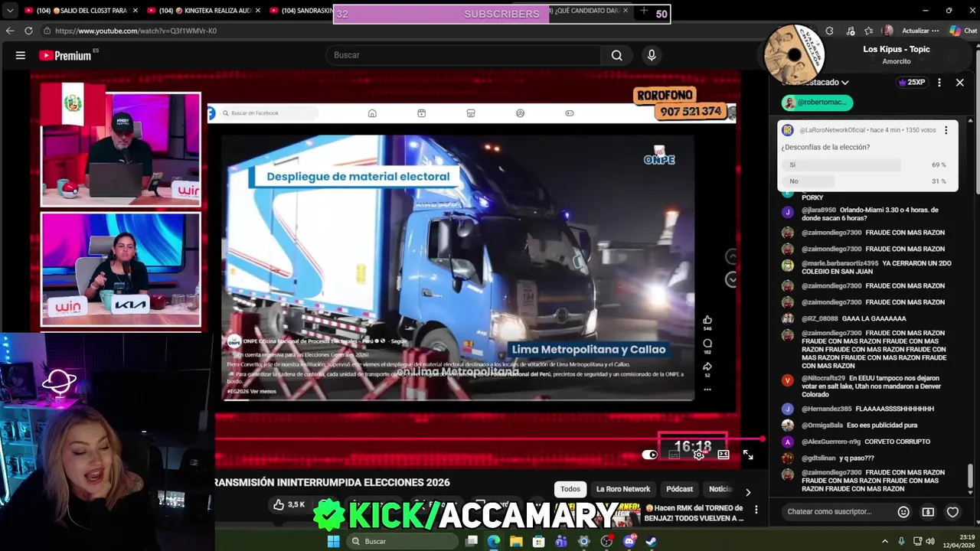Open the browser extensions puzzle icon

tap(829, 31)
